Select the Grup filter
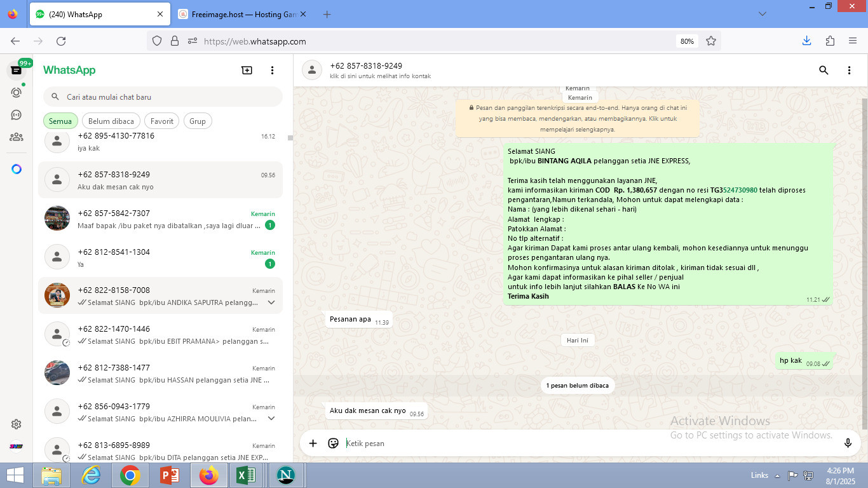Image resolution: width=868 pixels, height=488 pixels. tap(198, 121)
